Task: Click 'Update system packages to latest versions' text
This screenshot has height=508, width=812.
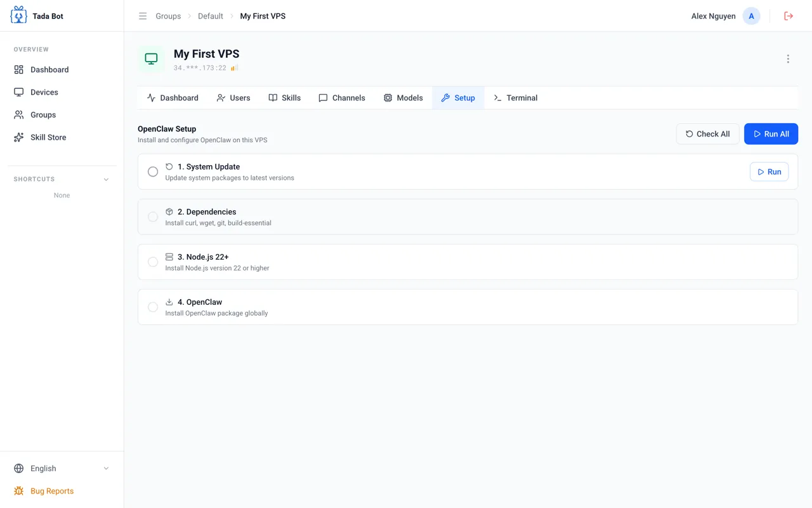Action: [x=230, y=178]
